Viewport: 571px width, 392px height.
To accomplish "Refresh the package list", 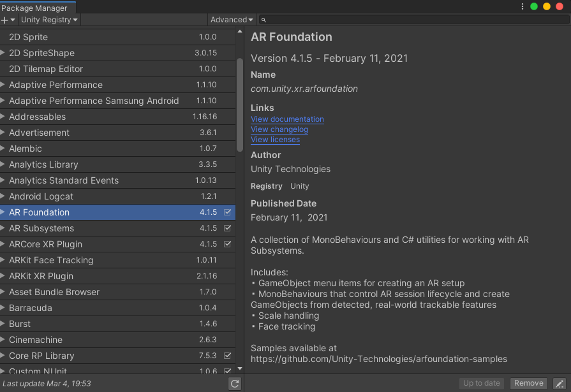I will point(235,383).
